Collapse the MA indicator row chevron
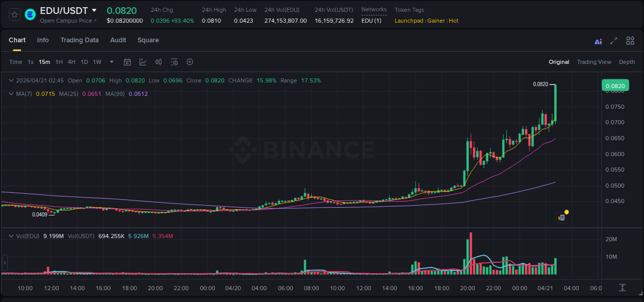644x302 pixels. click(x=11, y=94)
